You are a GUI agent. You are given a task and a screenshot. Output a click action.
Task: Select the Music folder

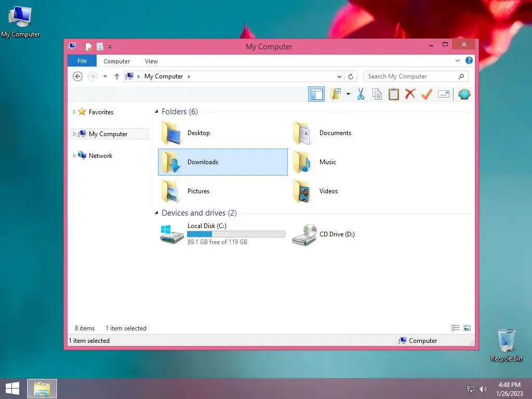pos(354,162)
